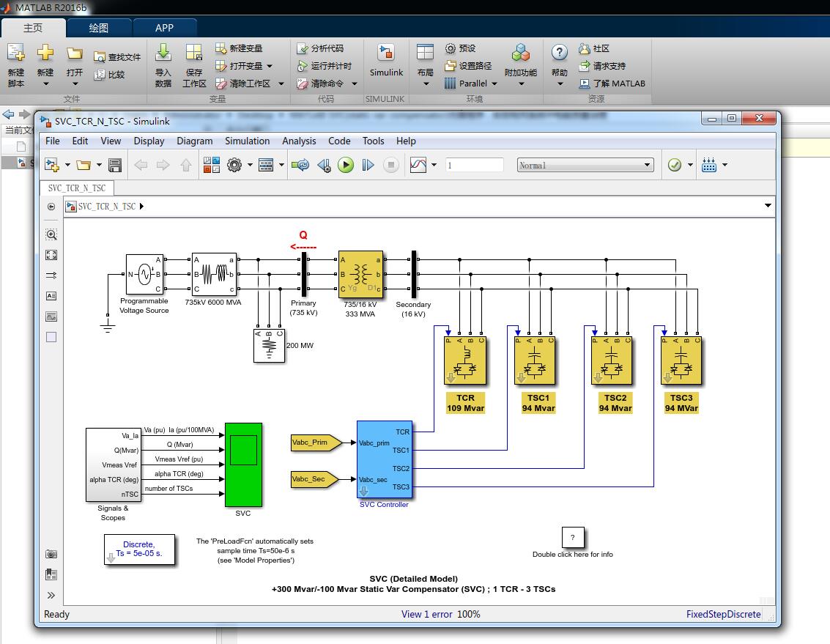Select the SVC Controller block
The width and height of the screenshot is (830, 644).
pyautogui.click(x=385, y=459)
